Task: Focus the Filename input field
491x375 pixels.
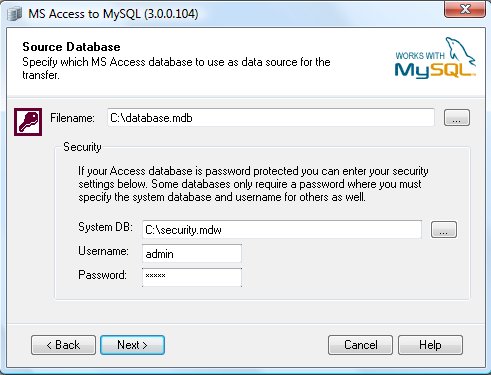Action: [271, 118]
